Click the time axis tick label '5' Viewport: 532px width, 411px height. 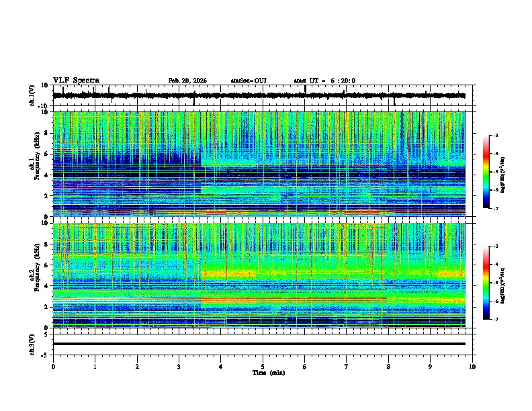(263, 367)
